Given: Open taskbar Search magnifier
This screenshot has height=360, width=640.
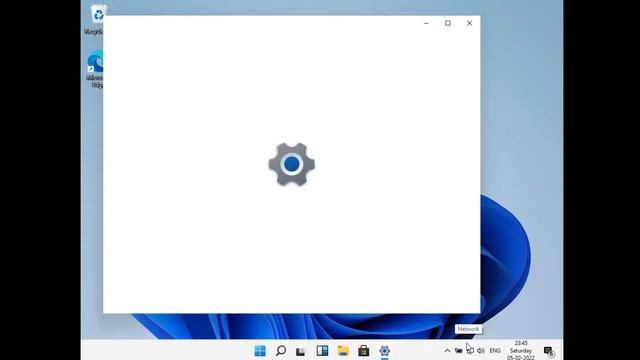Looking at the screenshot, I should pyautogui.click(x=281, y=351).
